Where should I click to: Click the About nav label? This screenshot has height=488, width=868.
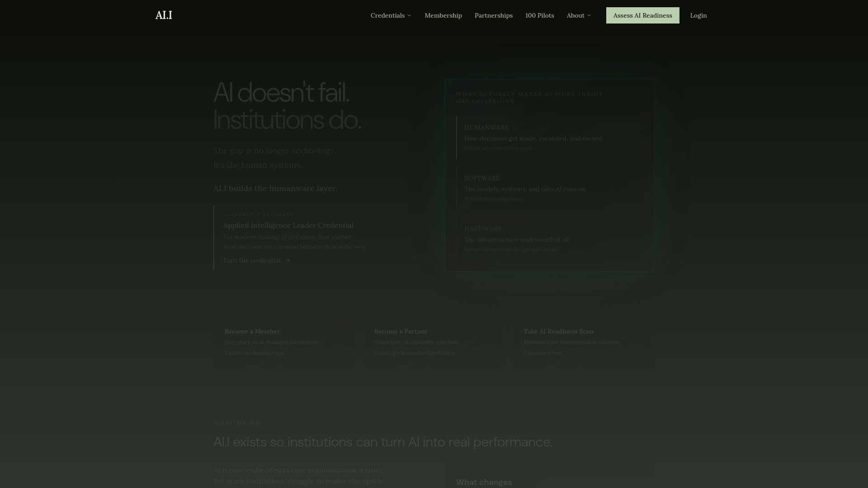coord(576,15)
